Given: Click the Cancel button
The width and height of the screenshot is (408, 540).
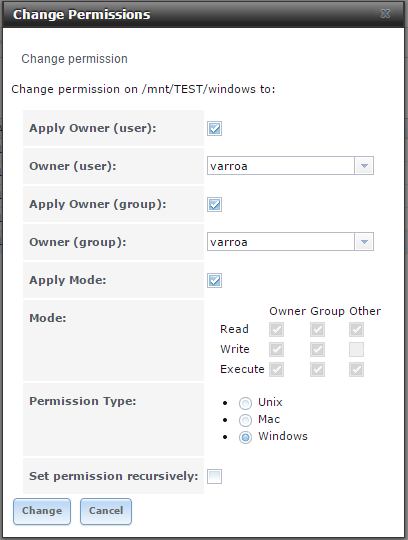Looking at the screenshot, I should click(x=106, y=511).
